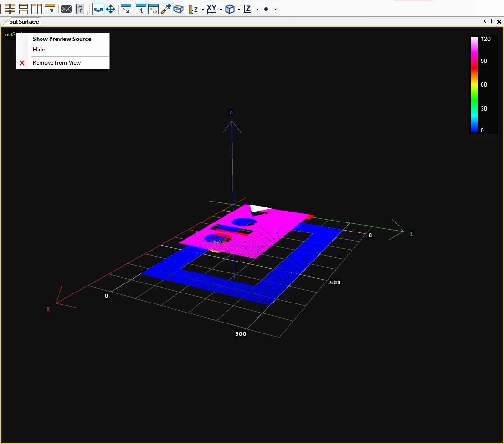Click the envelope message icon
The height and width of the screenshot is (444, 504).
pyautogui.click(x=66, y=9)
